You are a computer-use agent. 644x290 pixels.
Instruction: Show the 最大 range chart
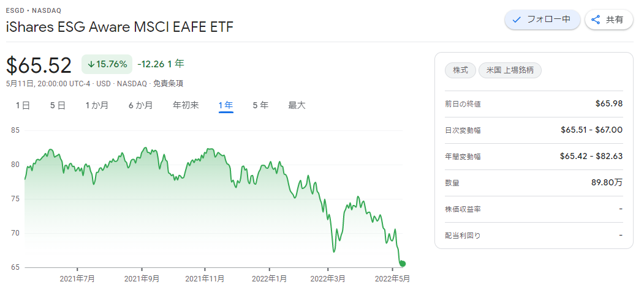[297, 105]
